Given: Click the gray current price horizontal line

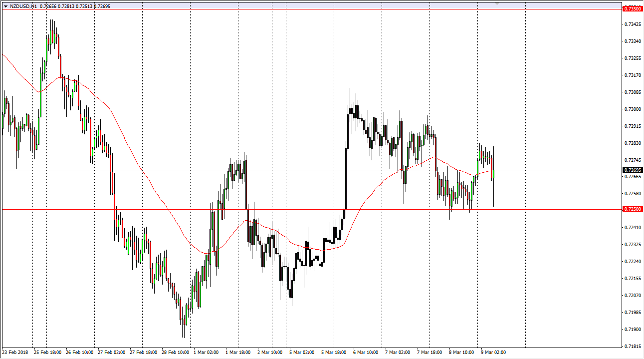Looking at the screenshot, I should [299, 170].
